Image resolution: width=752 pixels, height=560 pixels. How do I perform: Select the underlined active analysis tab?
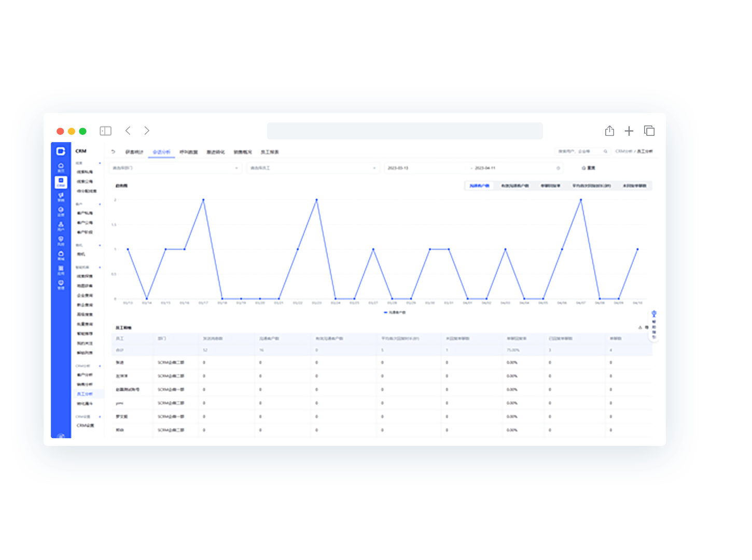click(x=161, y=152)
